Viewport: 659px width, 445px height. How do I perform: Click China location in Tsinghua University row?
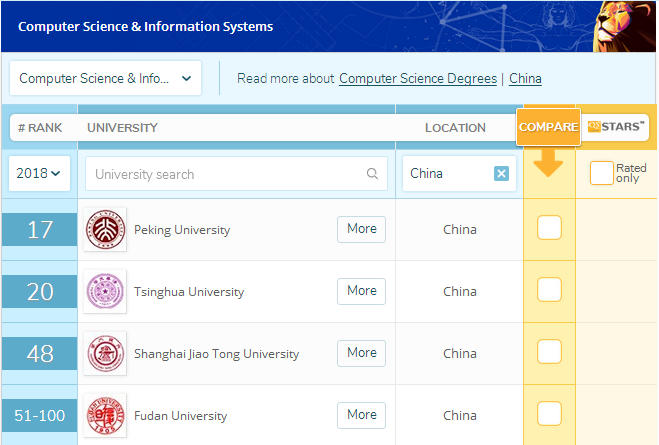460,291
